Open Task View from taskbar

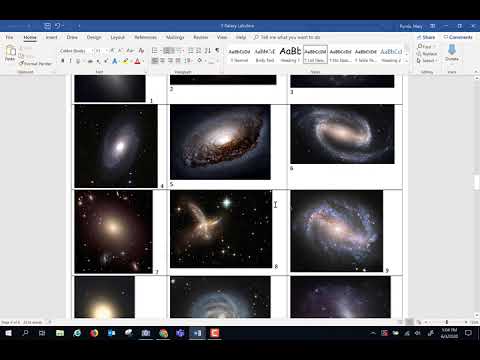tap(42, 333)
